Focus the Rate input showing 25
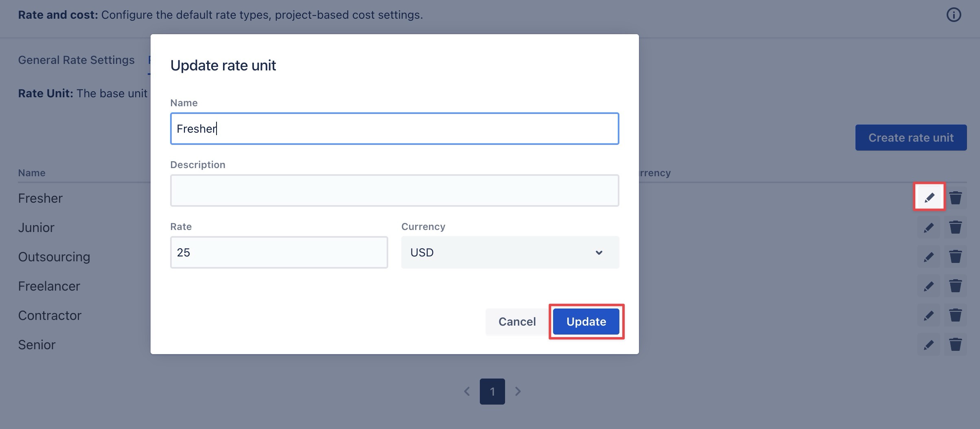 pyautogui.click(x=279, y=252)
